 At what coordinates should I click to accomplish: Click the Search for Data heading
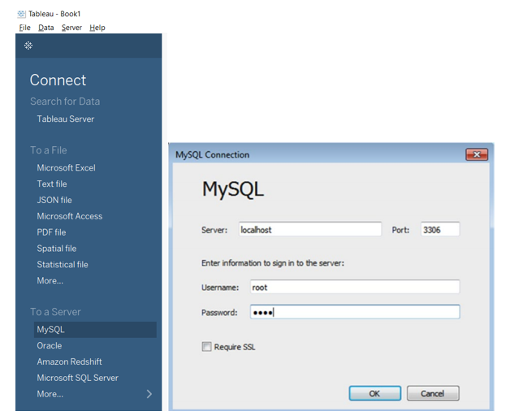point(65,102)
